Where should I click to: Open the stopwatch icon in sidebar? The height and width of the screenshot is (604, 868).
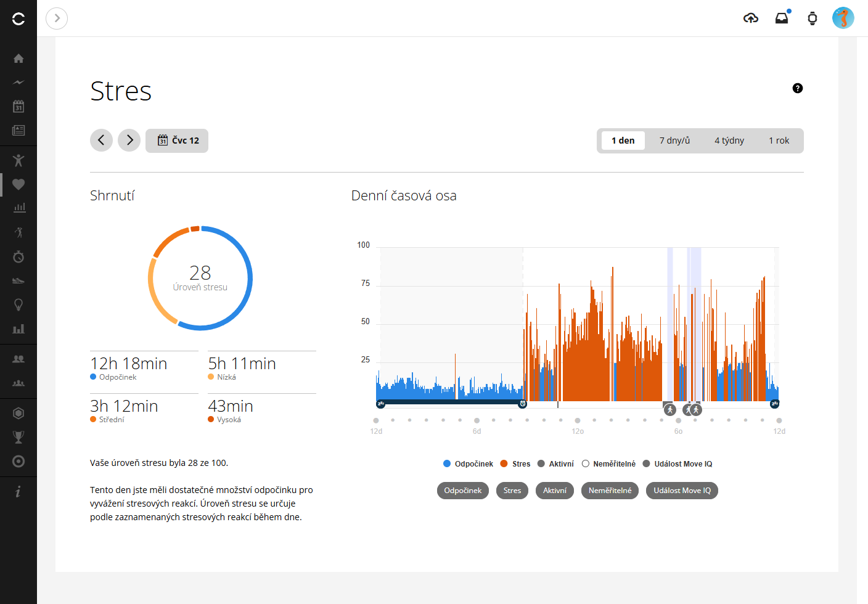point(18,256)
